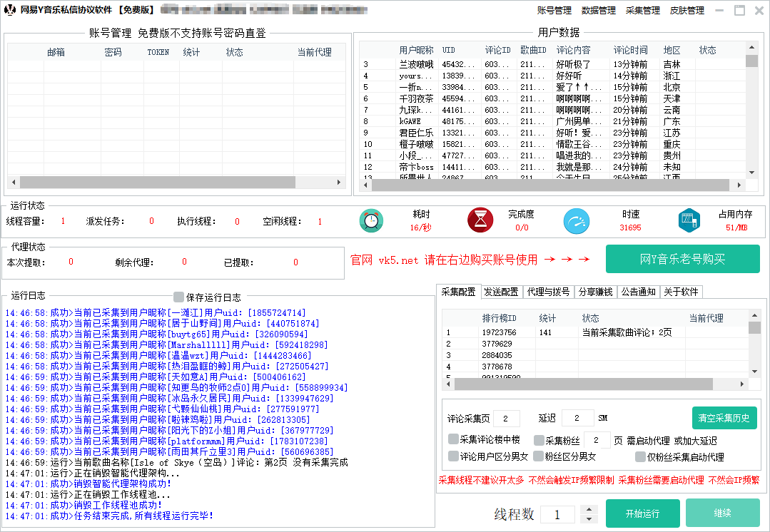770x532 pixels.
Task: Check the 粉丝区分男女 option
Action: click(539, 456)
